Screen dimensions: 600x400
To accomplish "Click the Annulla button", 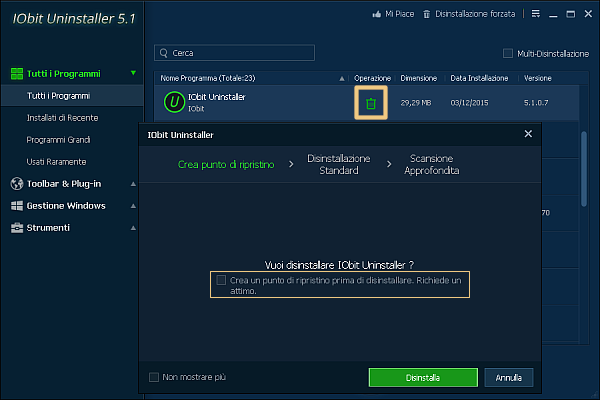I will coord(509,378).
